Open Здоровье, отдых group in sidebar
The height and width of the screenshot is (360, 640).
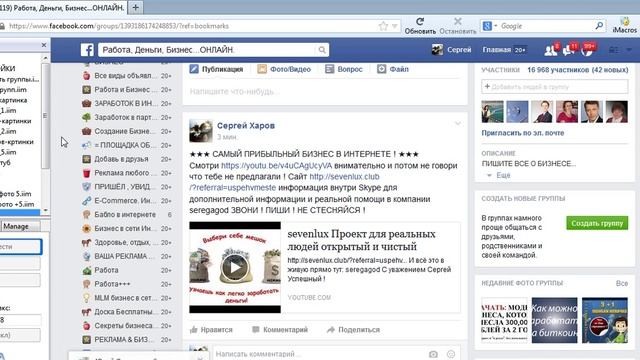(x=127, y=242)
